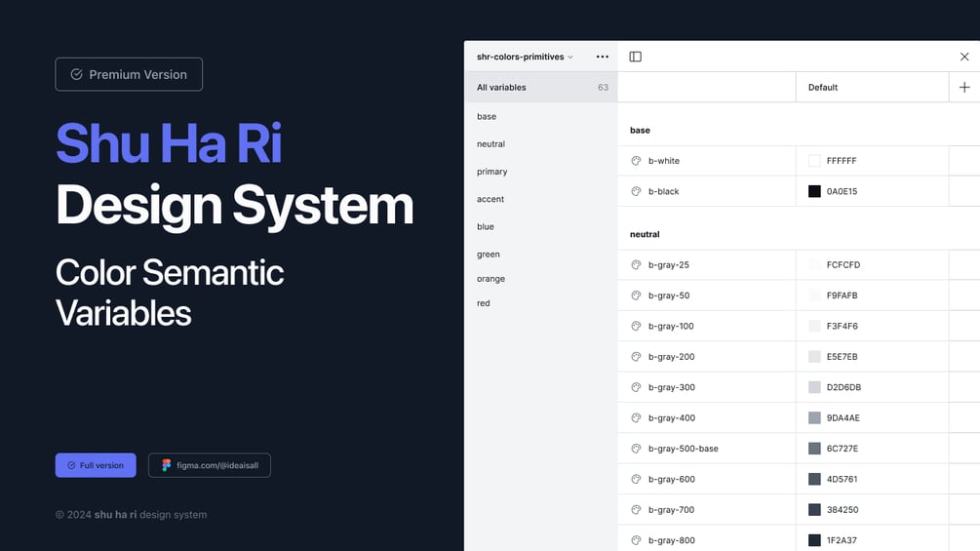Viewport: 980px width, 551px height.
Task: Click the F9FAFB hex value
Action: pyautogui.click(x=842, y=295)
